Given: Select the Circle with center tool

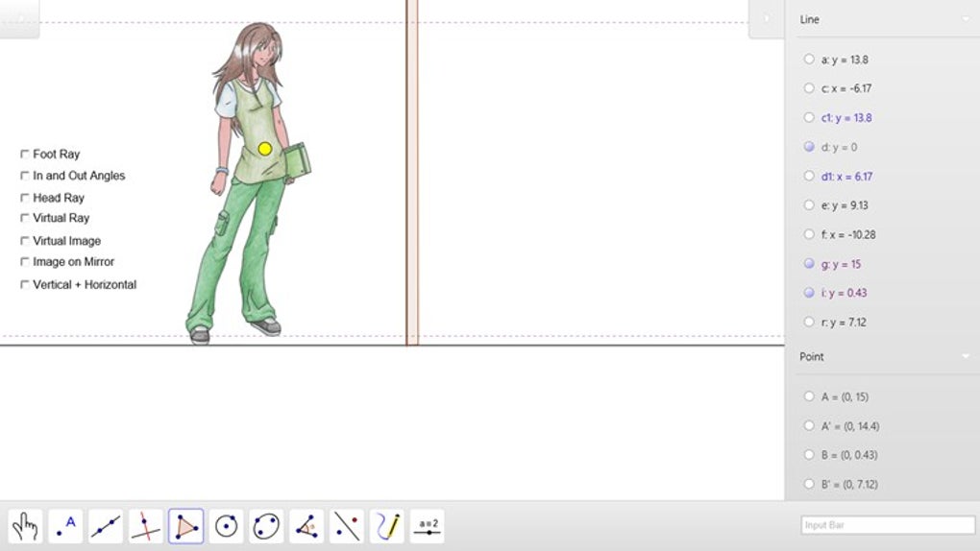Looking at the screenshot, I should [x=226, y=527].
